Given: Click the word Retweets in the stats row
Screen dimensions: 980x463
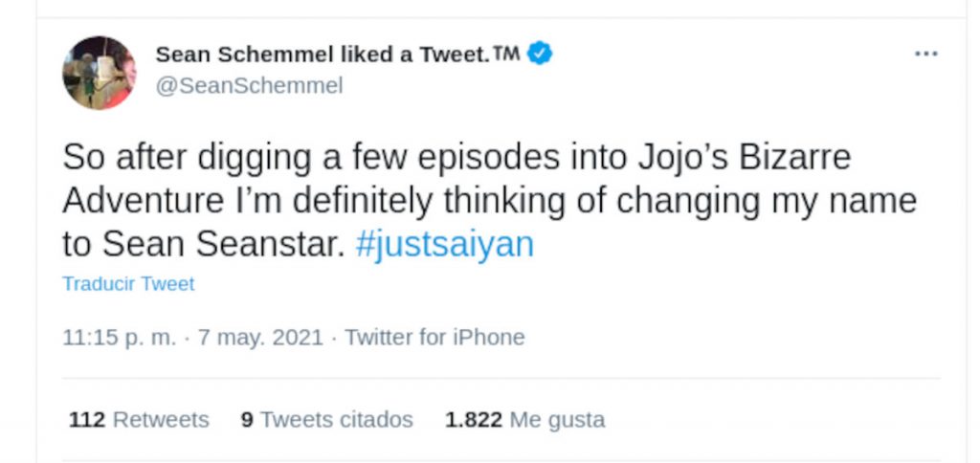Looking at the screenshot, I should pyautogui.click(x=161, y=420).
